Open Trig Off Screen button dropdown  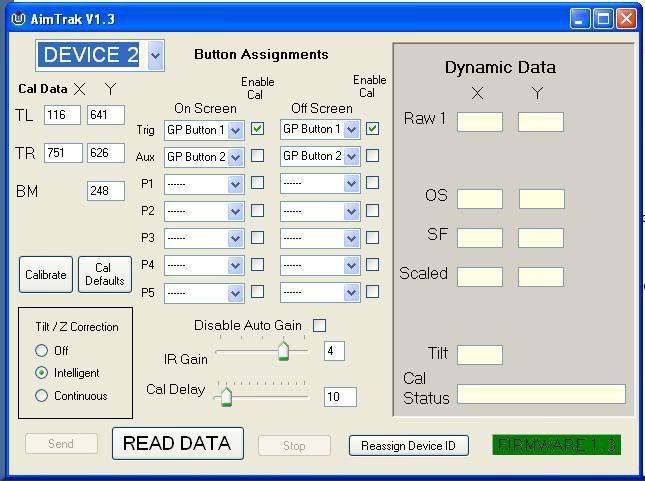click(351, 130)
